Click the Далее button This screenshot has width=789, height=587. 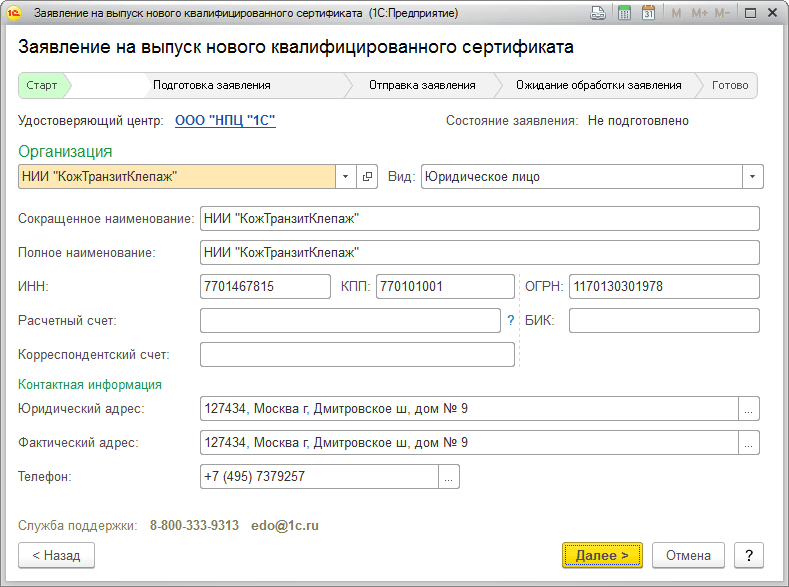[x=602, y=555]
